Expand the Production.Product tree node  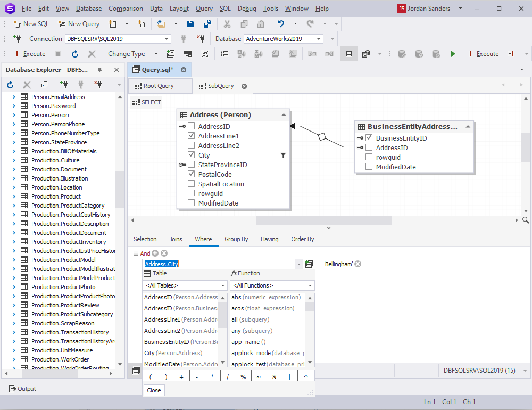14,196
